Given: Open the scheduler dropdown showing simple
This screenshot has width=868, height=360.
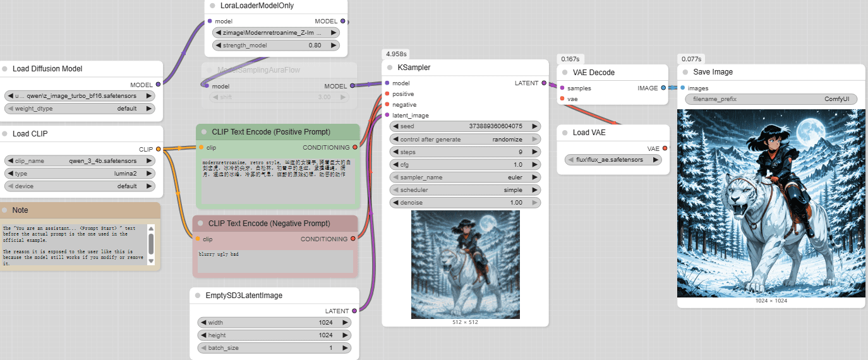Looking at the screenshot, I should click(465, 190).
